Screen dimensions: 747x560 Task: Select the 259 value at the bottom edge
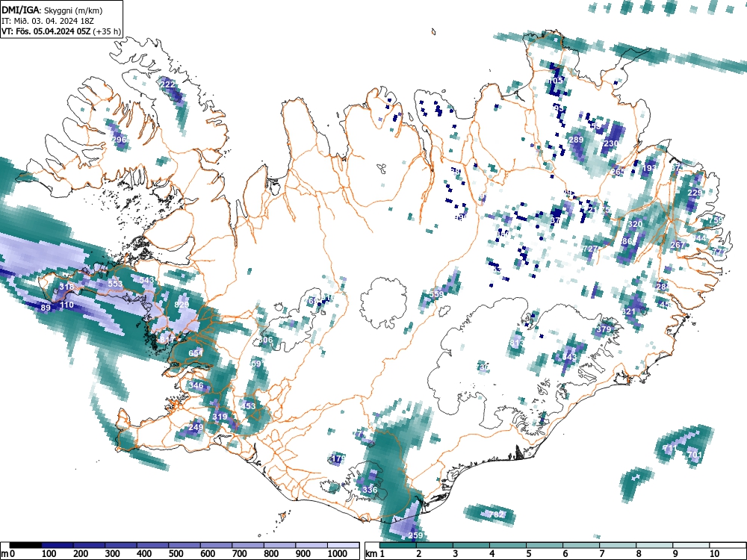415,535
